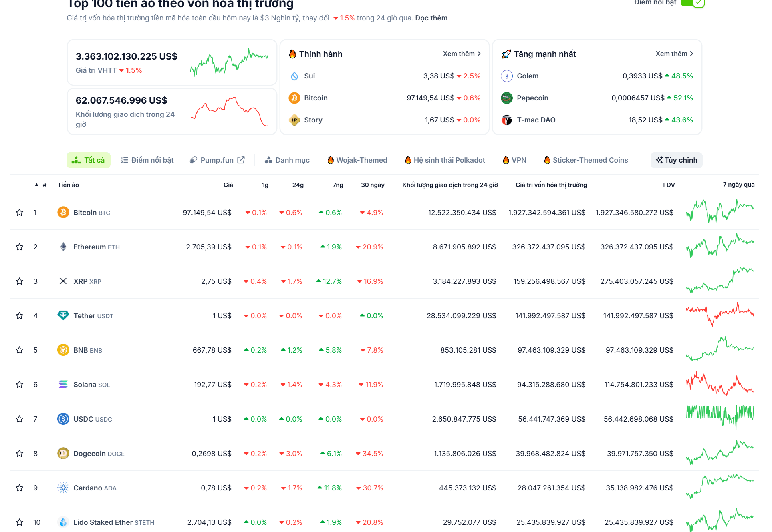Click the T-mac DAO logo icon
Screen dimensions: 772x532
pyautogui.click(x=507, y=120)
